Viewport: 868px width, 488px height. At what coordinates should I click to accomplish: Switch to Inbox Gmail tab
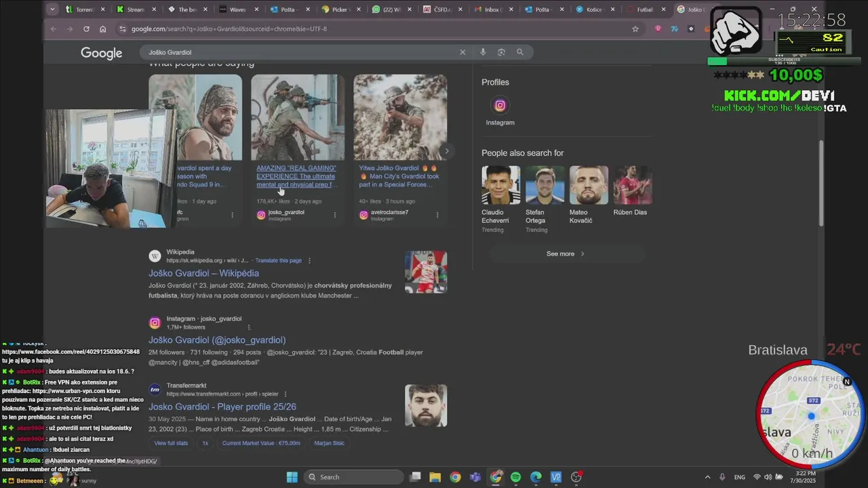pos(492,9)
